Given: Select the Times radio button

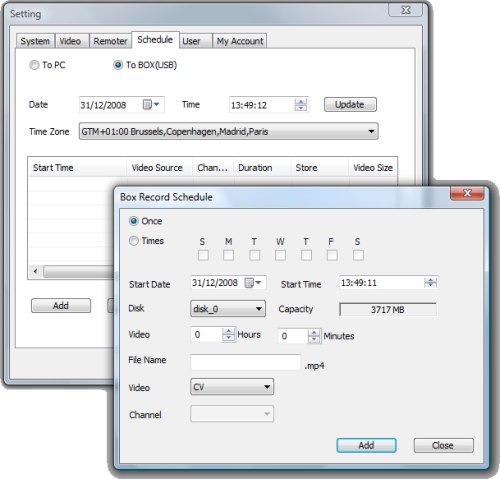Looking at the screenshot, I should (134, 241).
